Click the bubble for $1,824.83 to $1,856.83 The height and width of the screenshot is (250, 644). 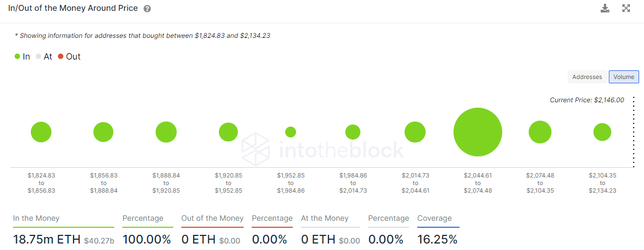point(41,132)
